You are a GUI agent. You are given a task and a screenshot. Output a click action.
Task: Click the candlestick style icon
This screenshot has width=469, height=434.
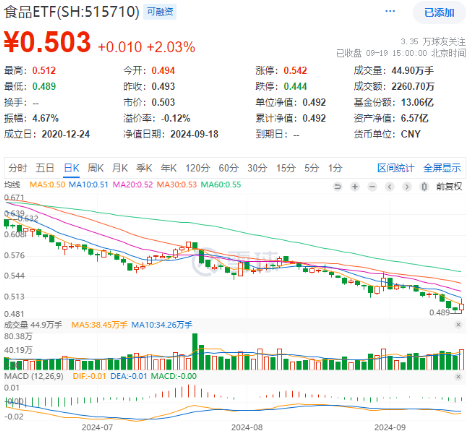424,187
